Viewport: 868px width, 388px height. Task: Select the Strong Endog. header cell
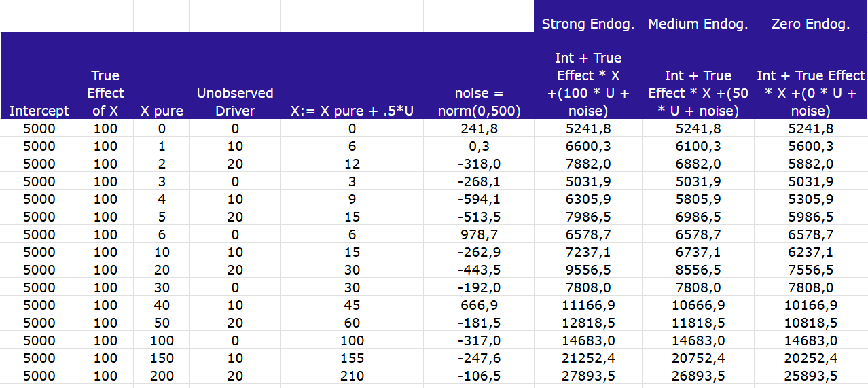click(x=587, y=24)
